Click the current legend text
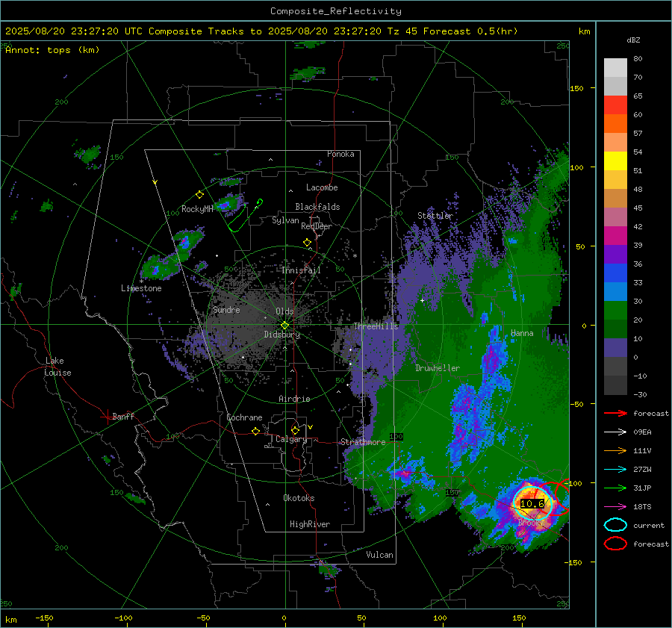672x628 pixels. click(649, 526)
